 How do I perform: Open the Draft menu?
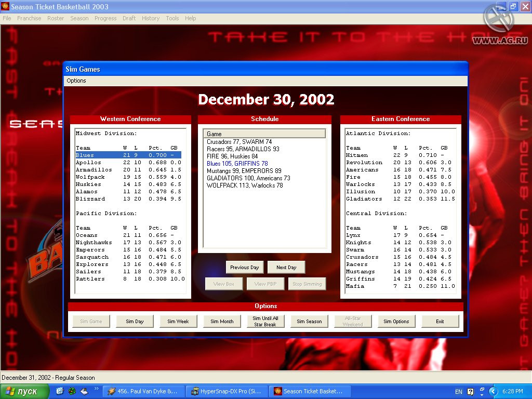click(x=129, y=18)
